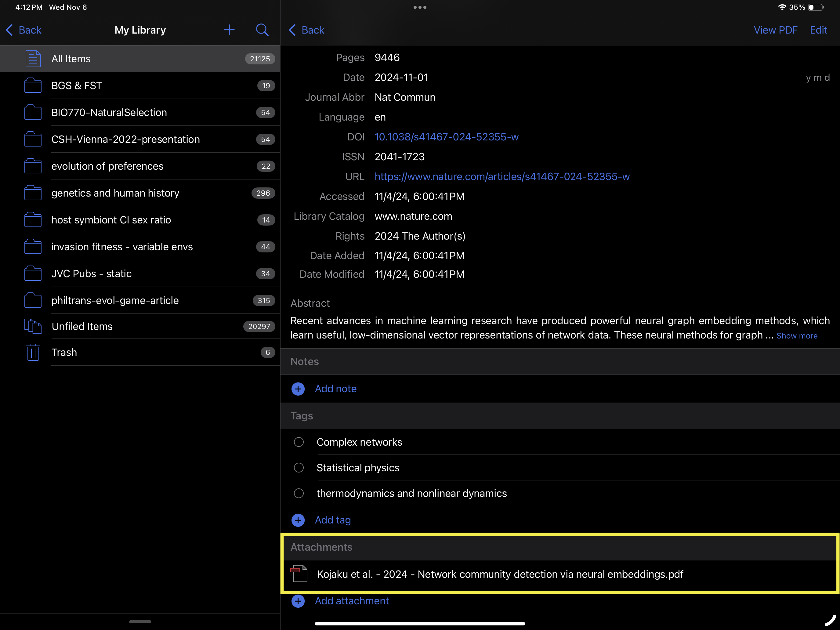This screenshot has height=630, width=840.
Task: Select the Statistical physics tag circle
Action: coord(299,468)
